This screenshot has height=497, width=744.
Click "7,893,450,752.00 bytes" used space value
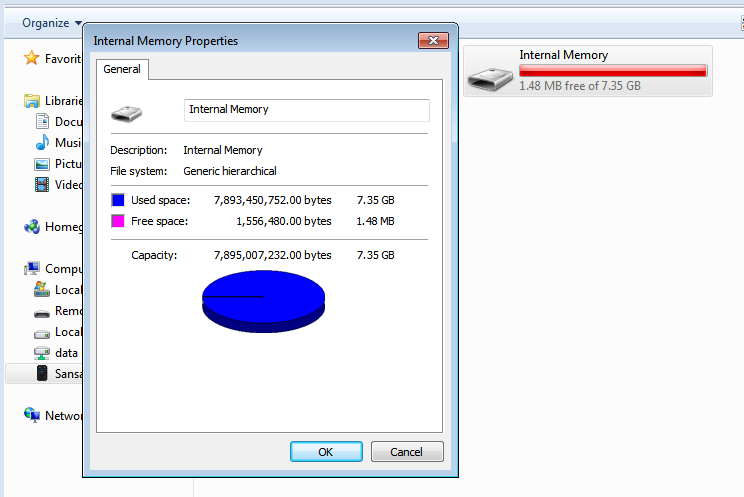click(272, 200)
